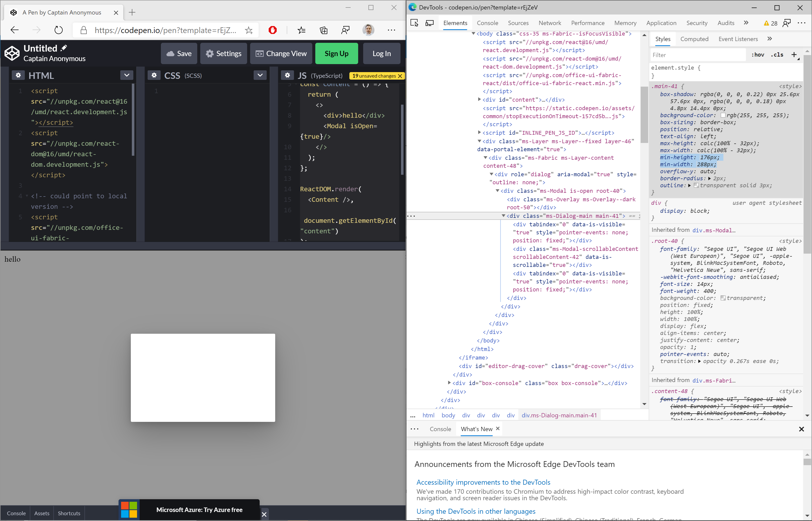Open the Accessibility improvements link
812x521 pixels.
click(x=483, y=482)
